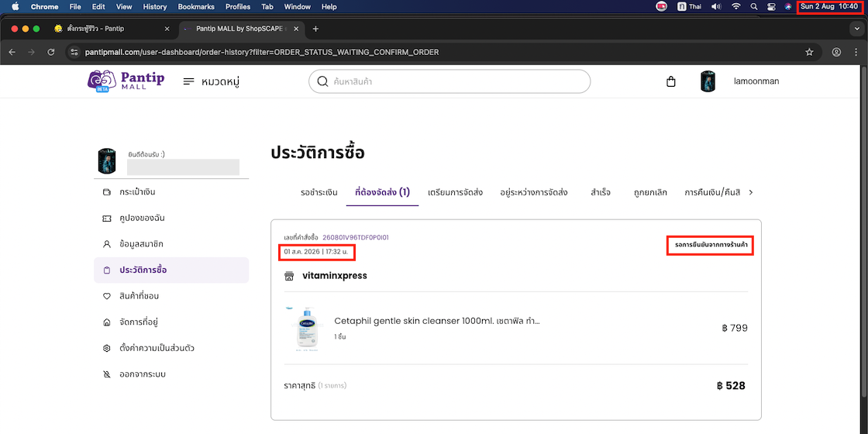Viewport: 868px width, 434px height.
Task: Click the lamoonman username in header
Action: point(756,81)
